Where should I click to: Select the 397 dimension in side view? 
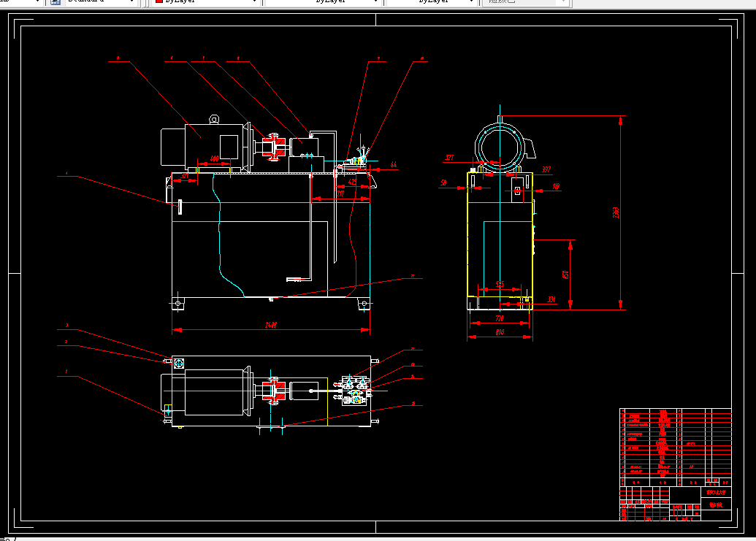point(546,169)
